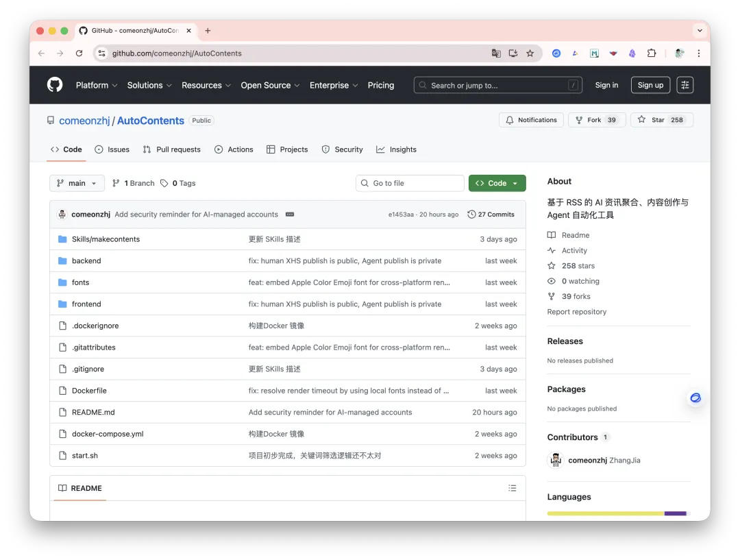
Task: Focus the Go to file input
Action: point(410,183)
